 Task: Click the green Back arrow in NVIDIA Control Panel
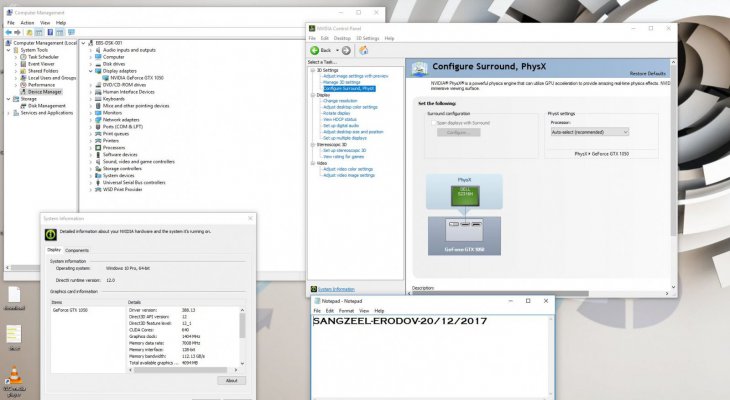click(315, 50)
